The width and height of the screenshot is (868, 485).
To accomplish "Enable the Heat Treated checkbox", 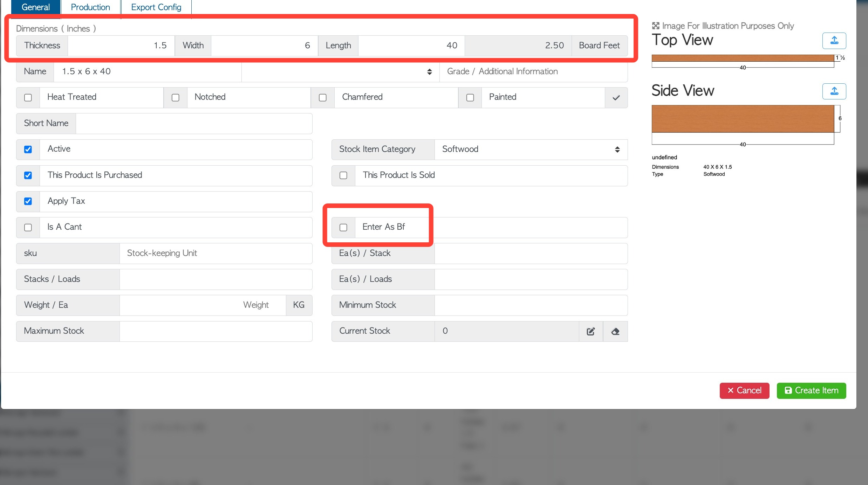I will tap(28, 98).
